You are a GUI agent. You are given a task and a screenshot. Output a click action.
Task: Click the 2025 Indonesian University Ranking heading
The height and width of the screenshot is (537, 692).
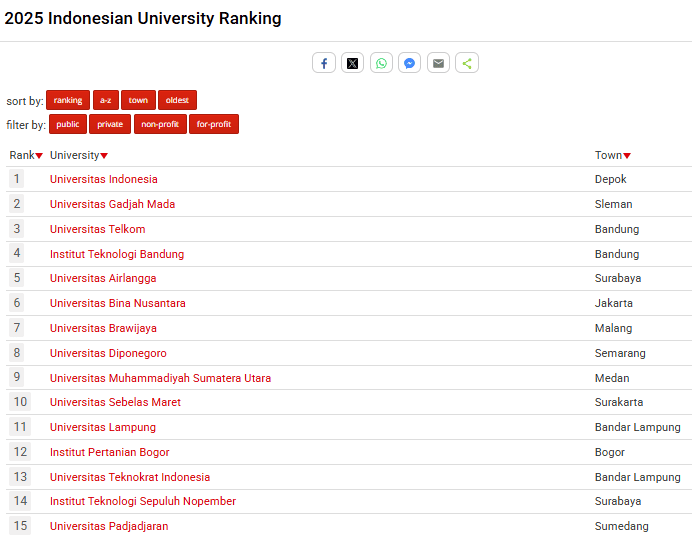pyautogui.click(x=143, y=19)
